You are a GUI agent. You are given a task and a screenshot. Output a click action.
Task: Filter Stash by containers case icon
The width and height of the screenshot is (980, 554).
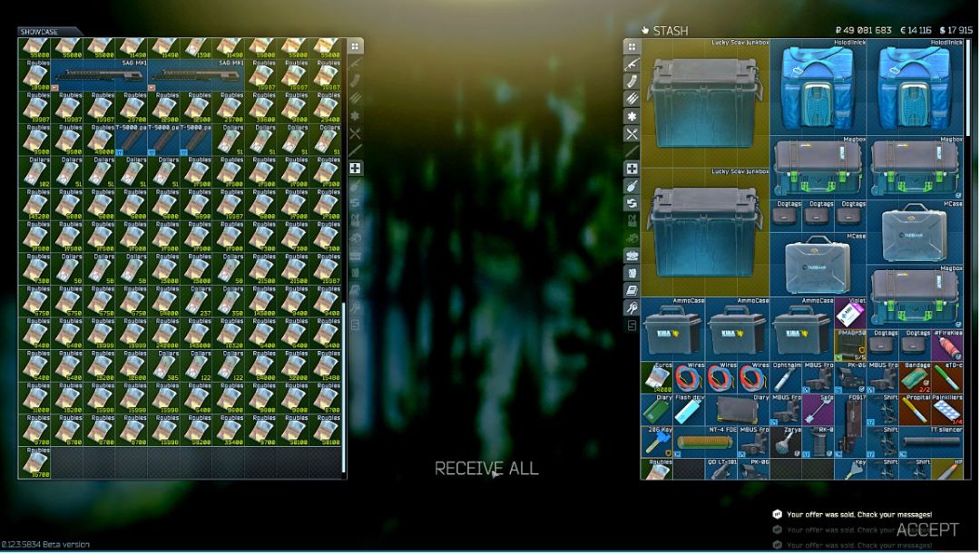pos(632,256)
